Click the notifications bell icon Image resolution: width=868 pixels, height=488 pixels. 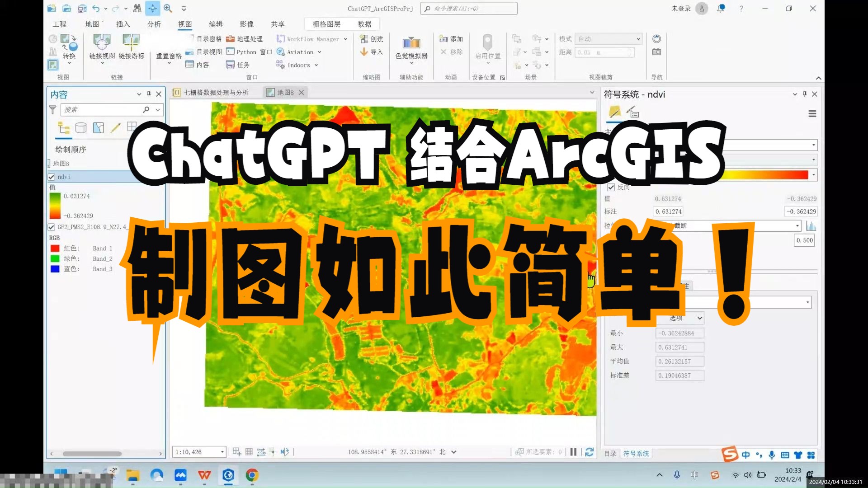721,8
